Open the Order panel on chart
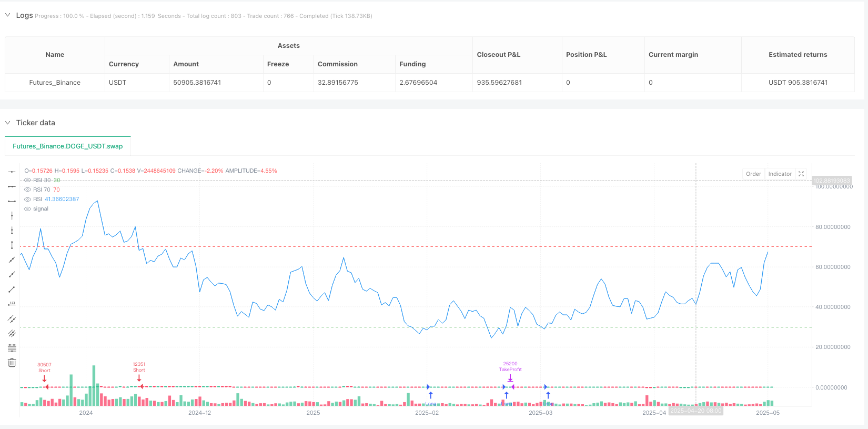Screen dimensions: 868x429 pos(753,174)
